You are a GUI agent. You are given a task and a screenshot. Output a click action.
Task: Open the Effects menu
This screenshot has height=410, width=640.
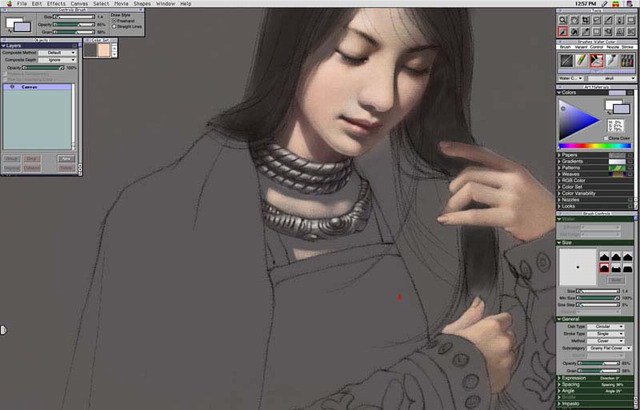coord(56,4)
